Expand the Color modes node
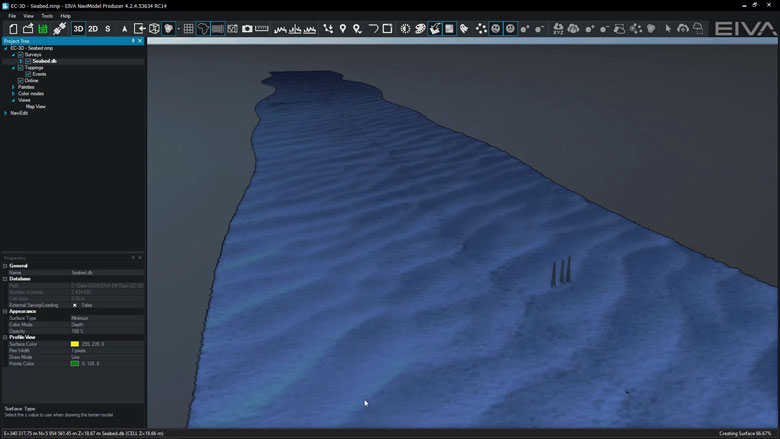This screenshot has width=780, height=439. pos(13,93)
